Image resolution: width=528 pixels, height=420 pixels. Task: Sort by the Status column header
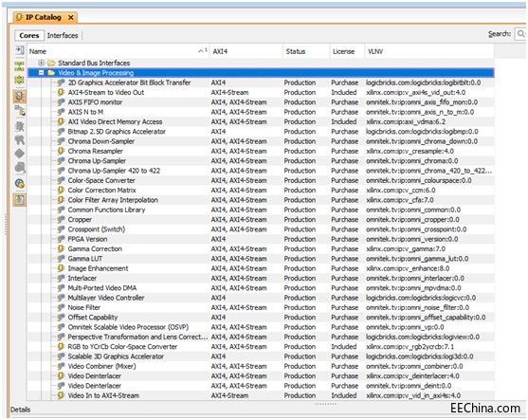[306, 51]
